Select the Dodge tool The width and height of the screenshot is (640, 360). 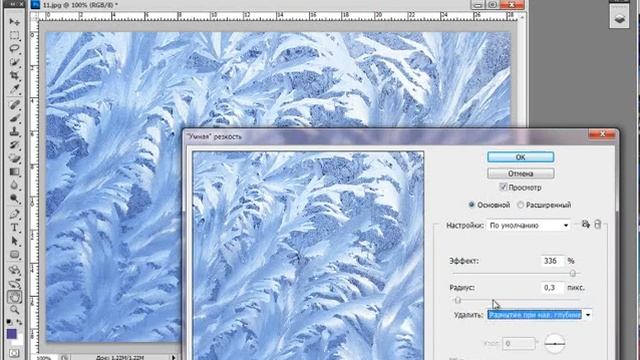pyautogui.click(x=14, y=199)
